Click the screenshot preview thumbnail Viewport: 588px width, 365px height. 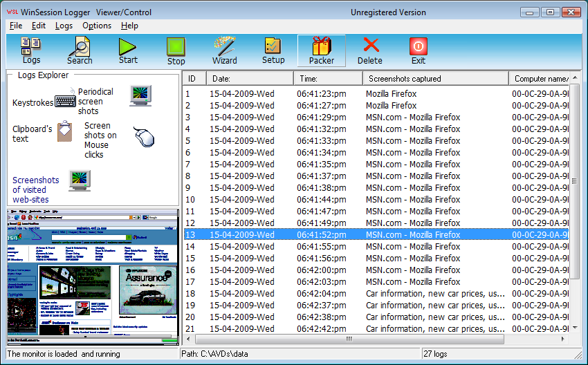tap(93, 276)
